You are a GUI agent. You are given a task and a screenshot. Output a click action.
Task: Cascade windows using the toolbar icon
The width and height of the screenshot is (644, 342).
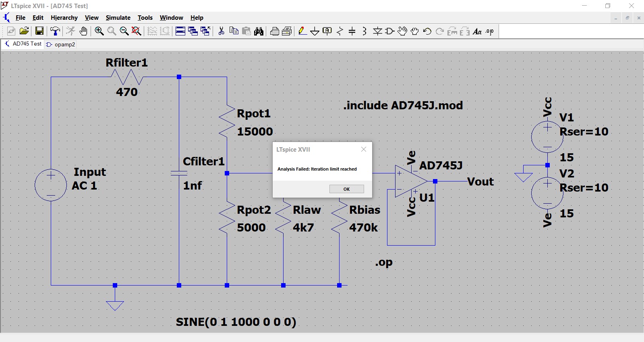click(x=193, y=31)
